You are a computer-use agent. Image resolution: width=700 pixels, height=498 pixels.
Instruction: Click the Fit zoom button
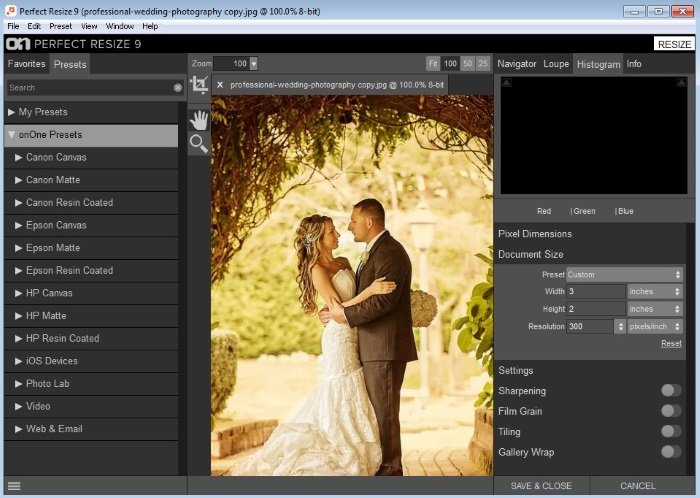[433, 63]
